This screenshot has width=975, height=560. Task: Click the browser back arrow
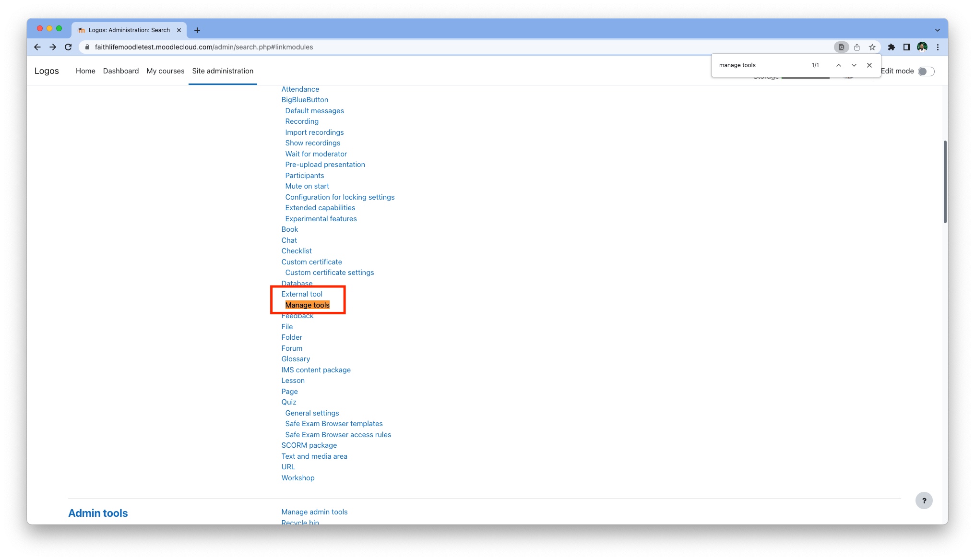37,47
